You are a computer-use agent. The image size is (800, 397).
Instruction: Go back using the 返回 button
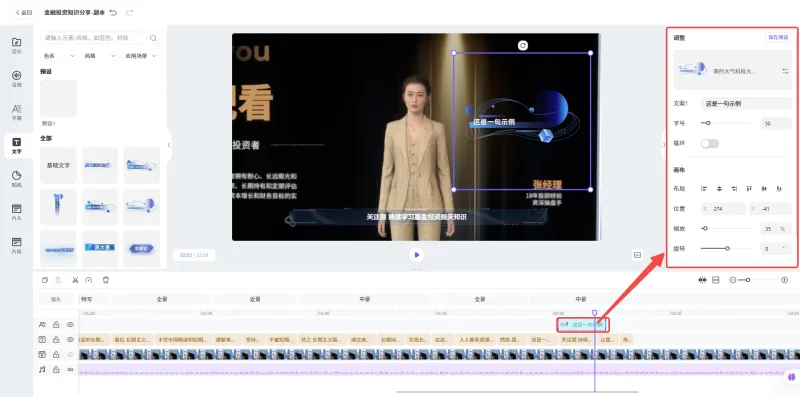[x=23, y=12]
